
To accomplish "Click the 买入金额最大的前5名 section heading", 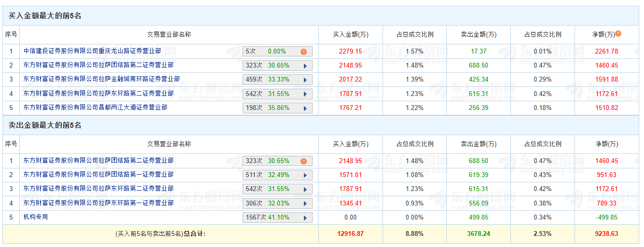I will click(x=45, y=16).
